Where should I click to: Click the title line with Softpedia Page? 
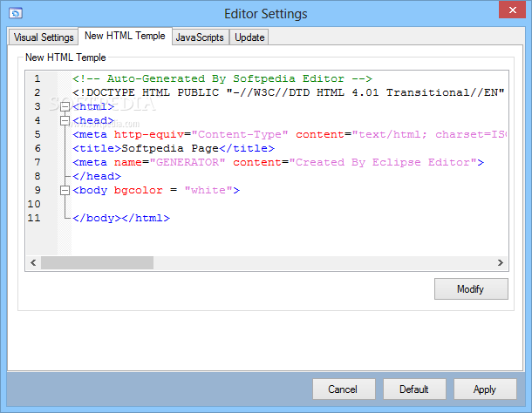173,148
